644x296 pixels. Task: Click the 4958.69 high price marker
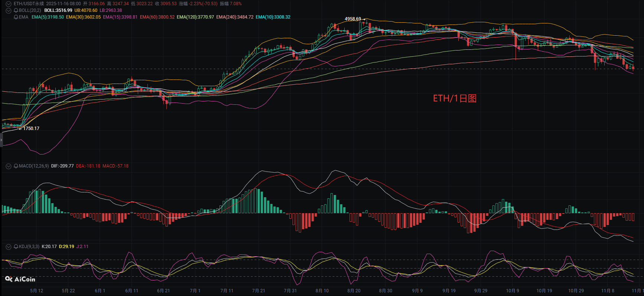pos(352,19)
